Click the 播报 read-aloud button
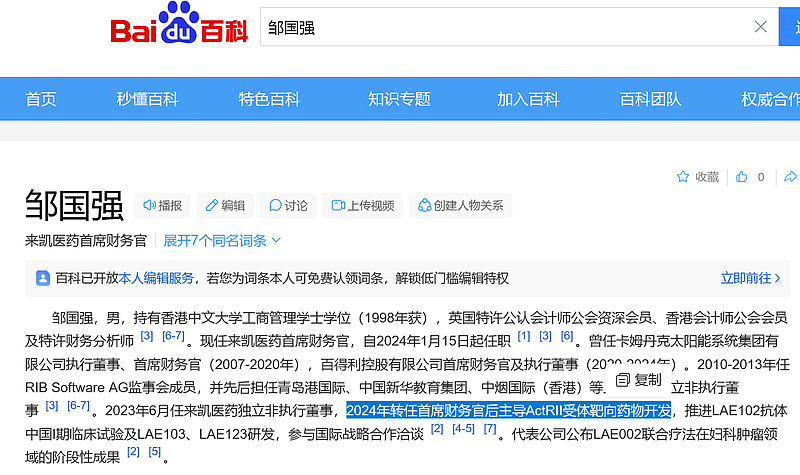 [162, 206]
